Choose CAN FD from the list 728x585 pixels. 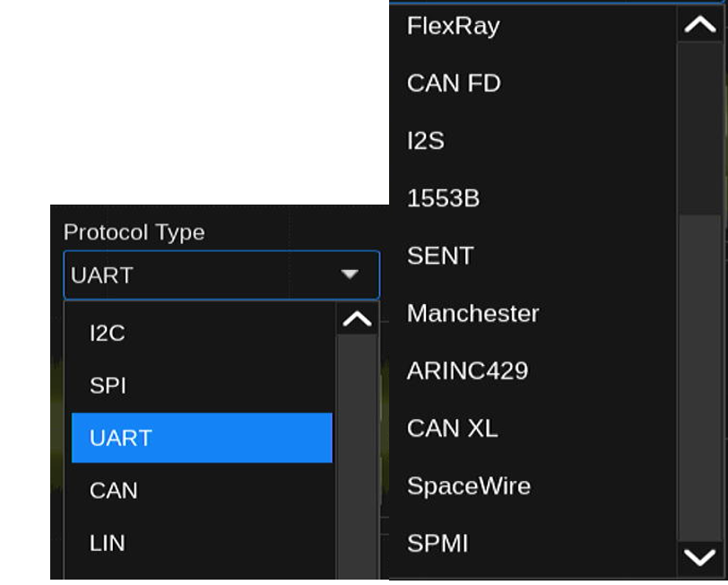pyautogui.click(x=454, y=83)
